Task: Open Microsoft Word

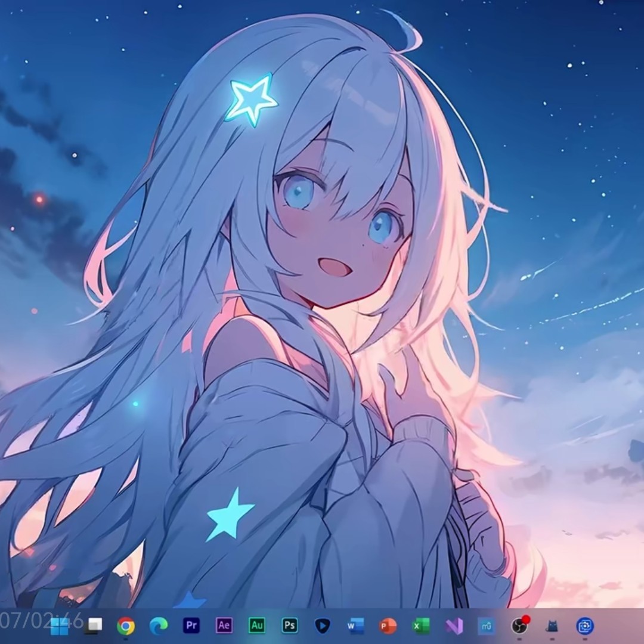Action: point(355,626)
